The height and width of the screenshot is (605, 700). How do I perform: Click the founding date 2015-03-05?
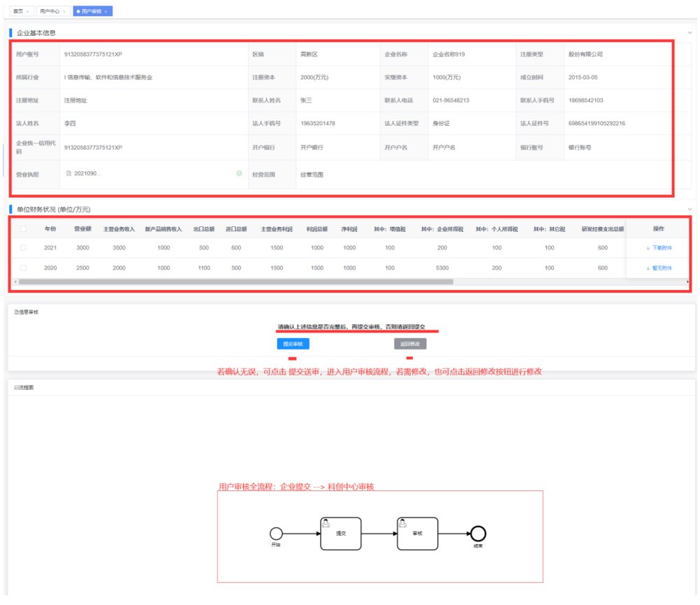583,78
